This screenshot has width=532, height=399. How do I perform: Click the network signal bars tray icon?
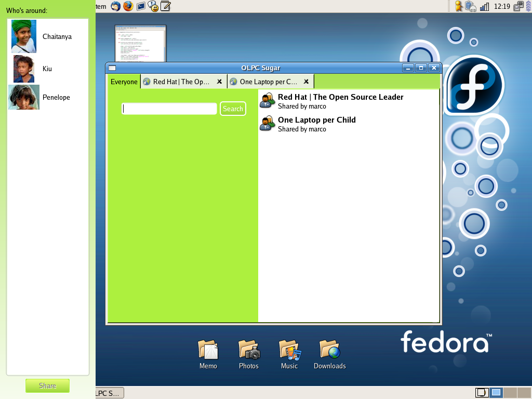point(484,6)
